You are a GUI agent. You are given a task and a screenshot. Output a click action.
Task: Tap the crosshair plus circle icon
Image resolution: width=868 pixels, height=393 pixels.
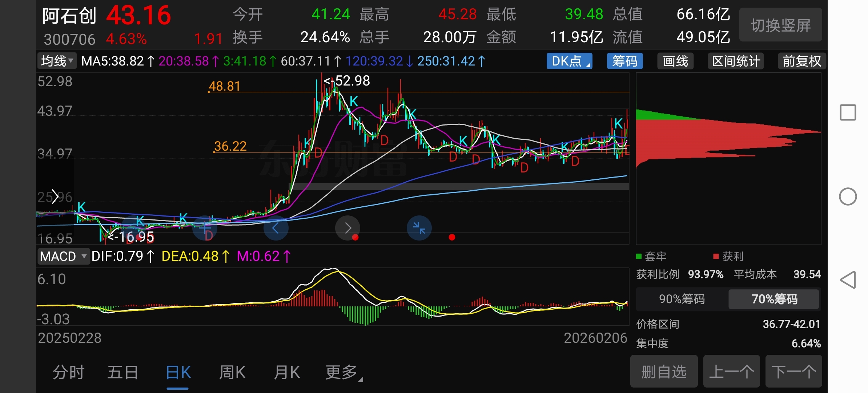[205, 228]
